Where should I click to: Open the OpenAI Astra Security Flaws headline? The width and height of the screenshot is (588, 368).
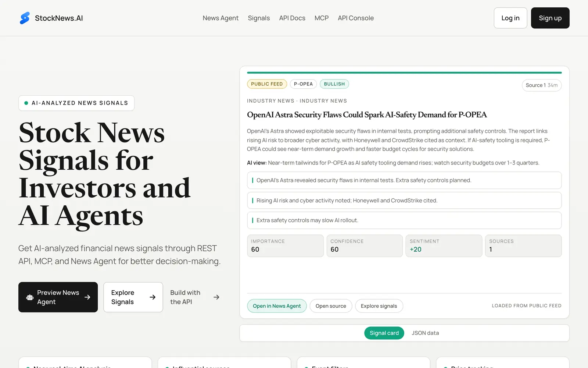[367, 115]
